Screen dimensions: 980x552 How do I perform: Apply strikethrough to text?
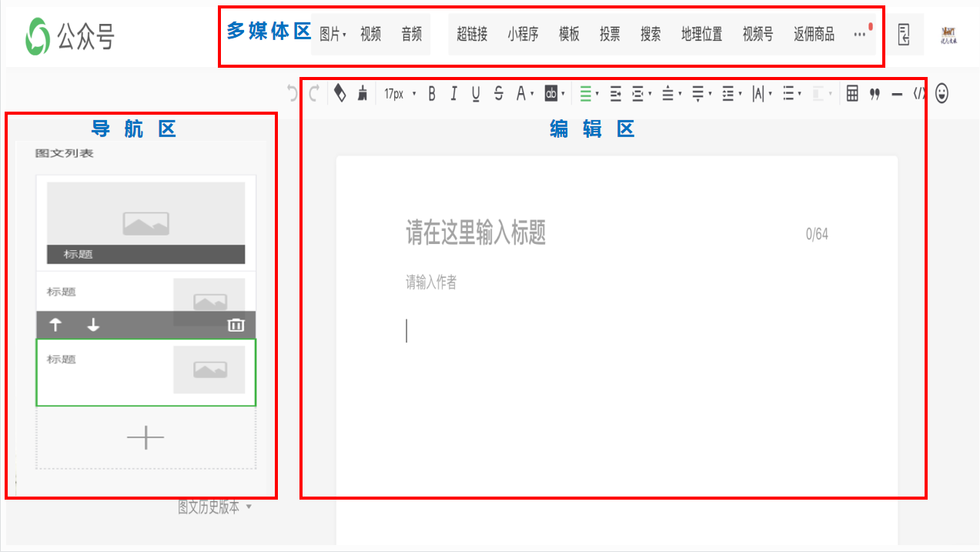pos(498,92)
